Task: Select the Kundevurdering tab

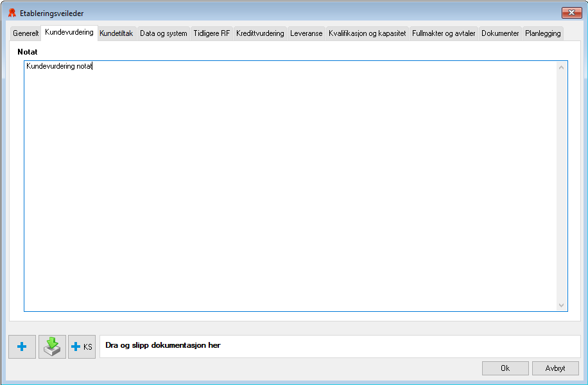Action: click(x=69, y=32)
